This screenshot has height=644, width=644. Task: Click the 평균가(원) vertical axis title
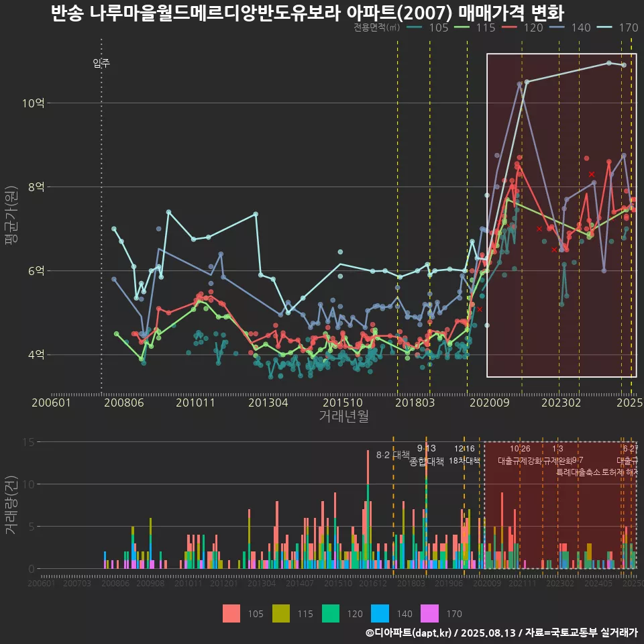coord(11,215)
